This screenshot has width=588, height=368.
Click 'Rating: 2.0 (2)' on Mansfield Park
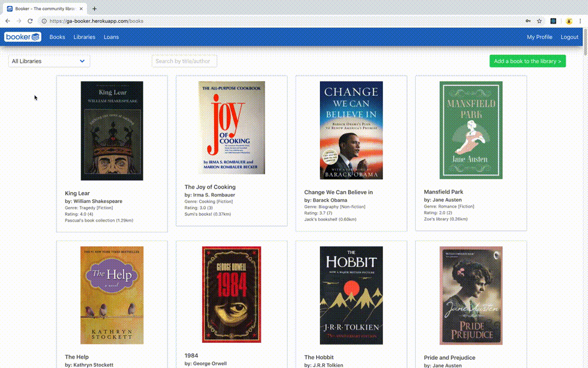click(437, 212)
